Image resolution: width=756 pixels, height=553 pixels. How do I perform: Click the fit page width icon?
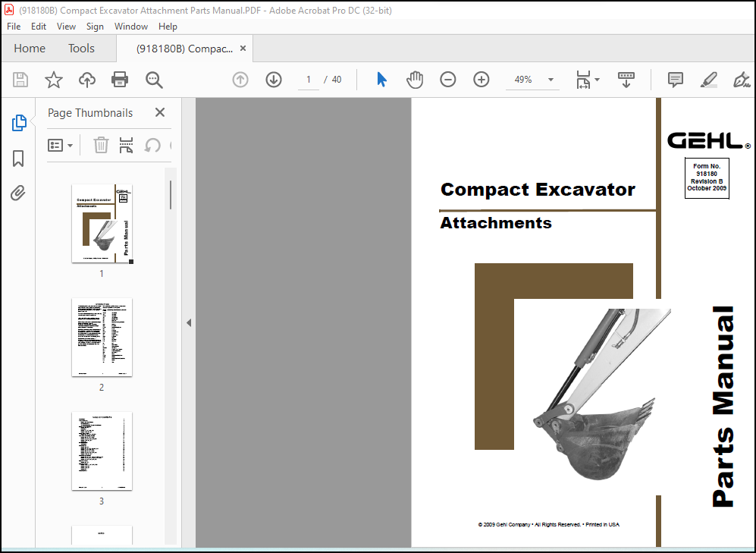tap(583, 80)
